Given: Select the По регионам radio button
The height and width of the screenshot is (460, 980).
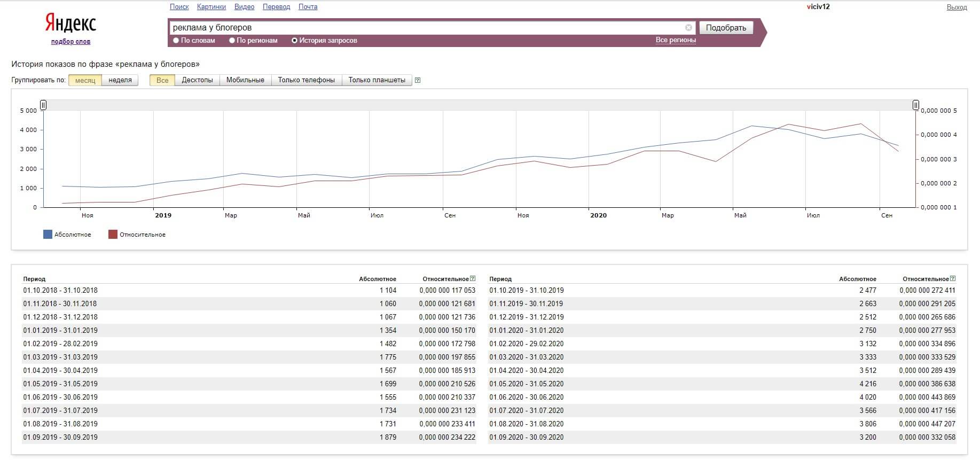Looking at the screenshot, I should [232, 41].
